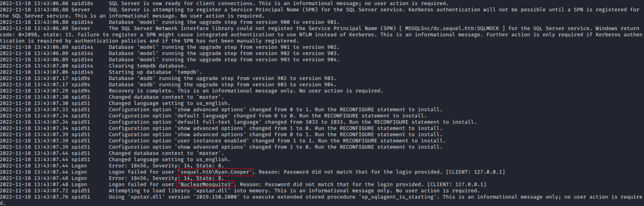Click the SPN string MSSQLSvc/dc.sequel.htb:SQLMOCK
This screenshot has width=644, height=206.
click(x=452, y=28)
